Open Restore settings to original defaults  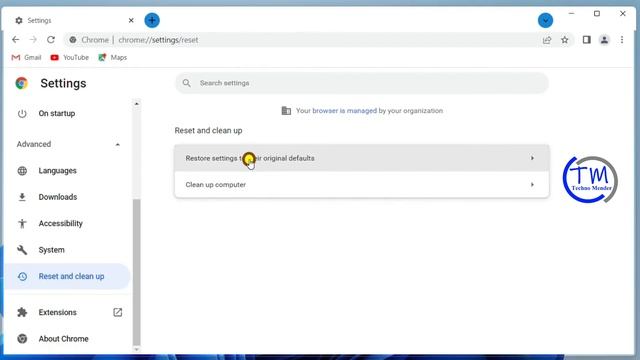(362, 158)
